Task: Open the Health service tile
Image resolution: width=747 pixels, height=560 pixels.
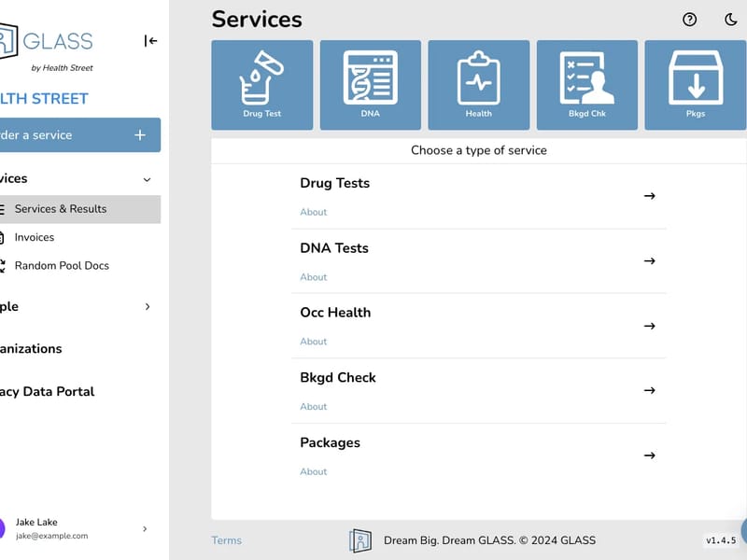Action: click(x=479, y=85)
